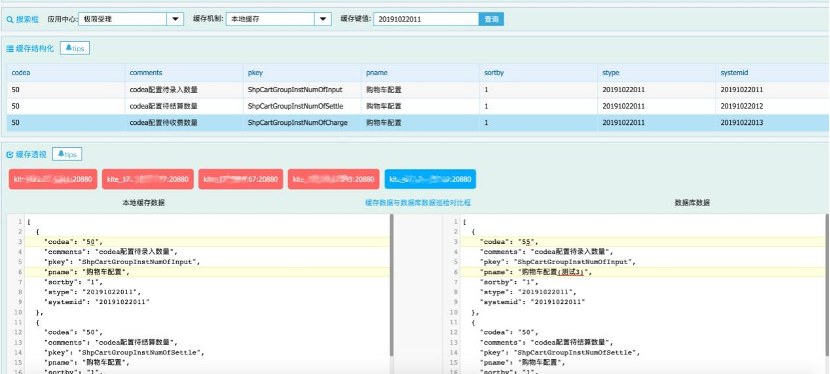Click the cache key value input field
This screenshot has height=374, width=830.
426,20
